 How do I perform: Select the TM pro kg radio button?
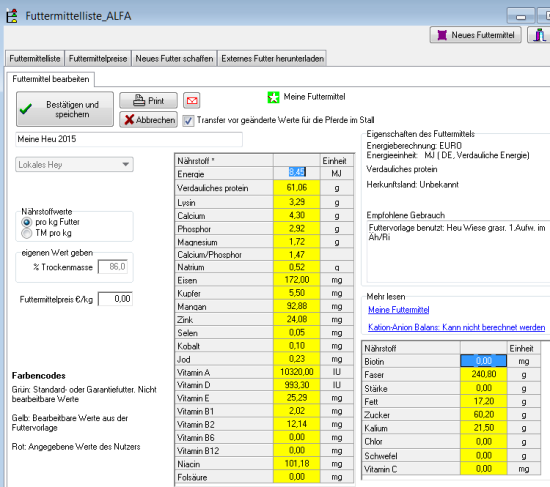[27, 233]
